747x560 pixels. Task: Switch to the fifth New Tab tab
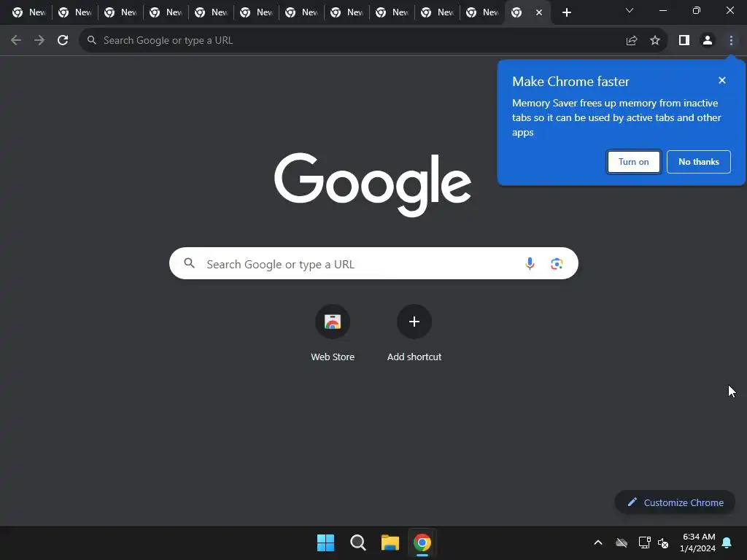click(211, 12)
